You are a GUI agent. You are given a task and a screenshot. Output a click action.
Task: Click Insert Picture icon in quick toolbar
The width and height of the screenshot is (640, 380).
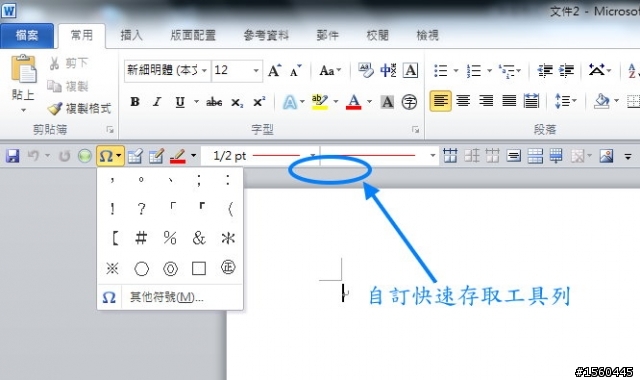(x=607, y=156)
